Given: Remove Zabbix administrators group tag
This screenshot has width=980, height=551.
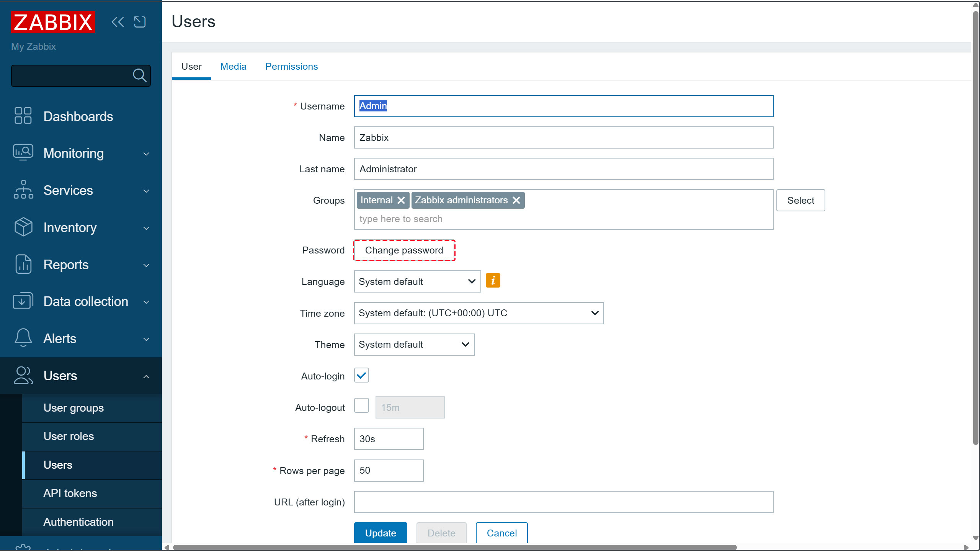Looking at the screenshot, I should [x=516, y=200].
